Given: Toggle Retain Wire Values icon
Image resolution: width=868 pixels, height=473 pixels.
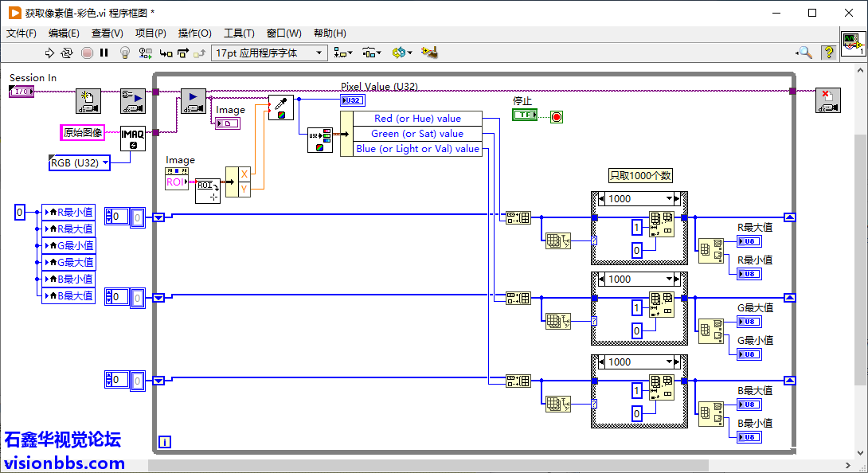Looking at the screenshot, I should tap(145, 53).
